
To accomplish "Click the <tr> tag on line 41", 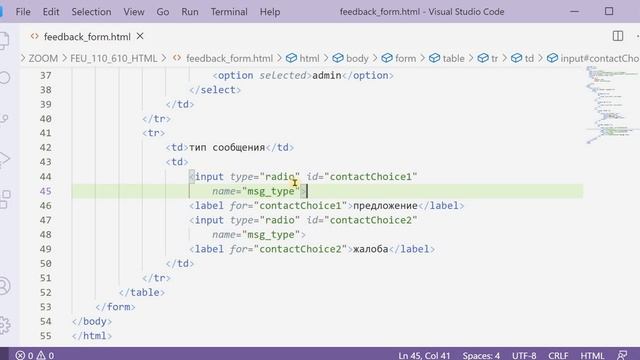I will 153,133.
